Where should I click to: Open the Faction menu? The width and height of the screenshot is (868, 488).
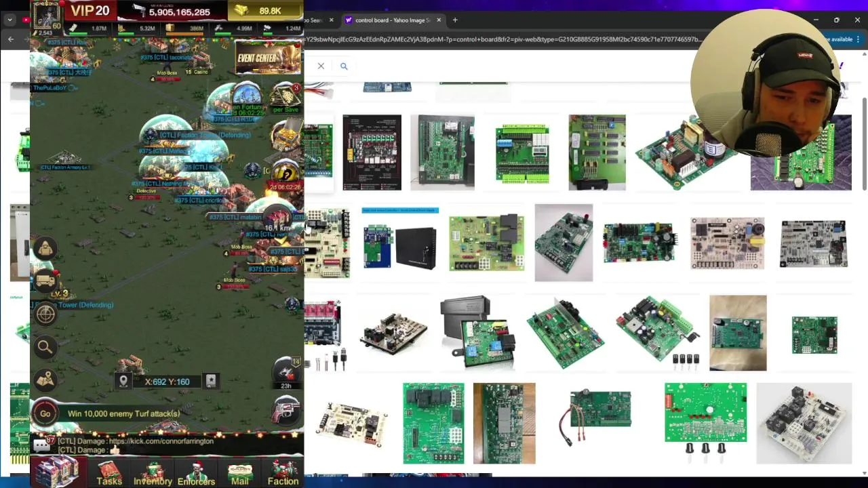tap(283, 473)
